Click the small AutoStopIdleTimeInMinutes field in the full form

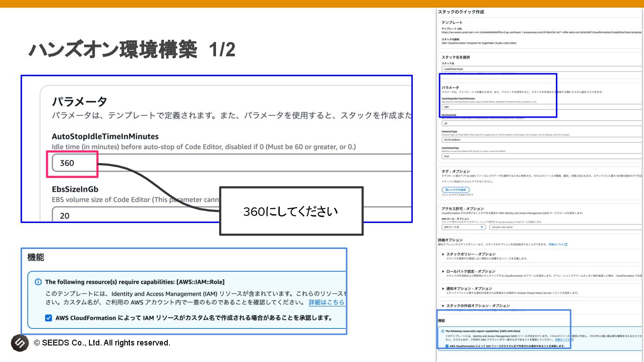pos(542,107)
